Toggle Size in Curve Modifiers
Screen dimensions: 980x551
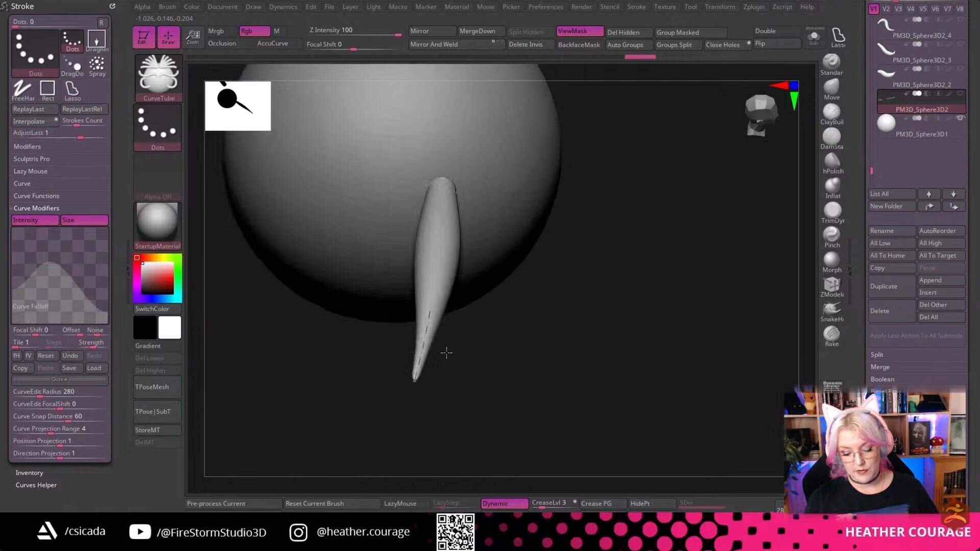tap(84, 220)
